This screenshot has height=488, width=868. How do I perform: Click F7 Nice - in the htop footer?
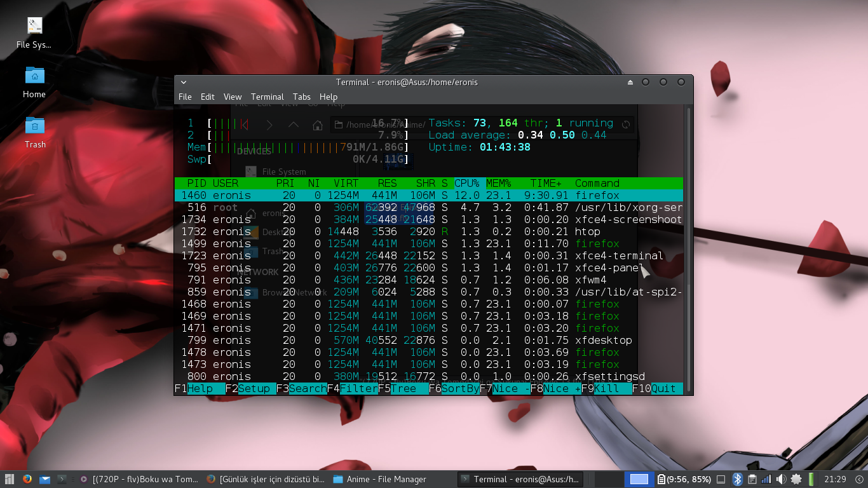505,388
